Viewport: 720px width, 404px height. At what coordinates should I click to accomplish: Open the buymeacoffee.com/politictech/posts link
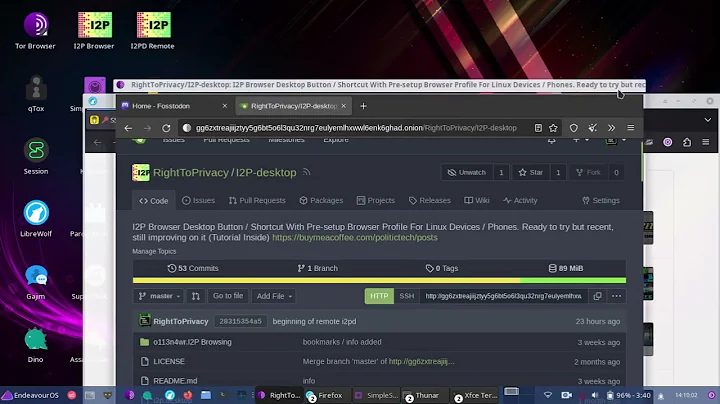(355, 238)
